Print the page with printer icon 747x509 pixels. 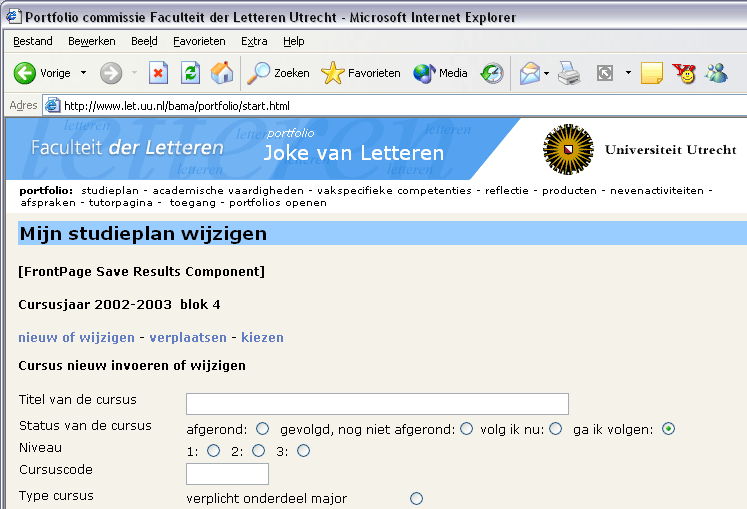(x=569, y=73)
